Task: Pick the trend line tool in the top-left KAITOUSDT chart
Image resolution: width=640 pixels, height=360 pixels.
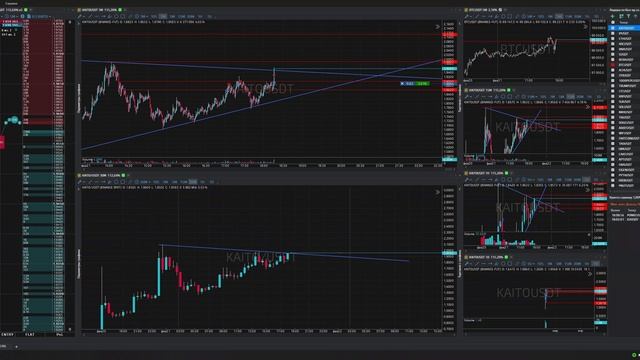Action: coord(90,17)
